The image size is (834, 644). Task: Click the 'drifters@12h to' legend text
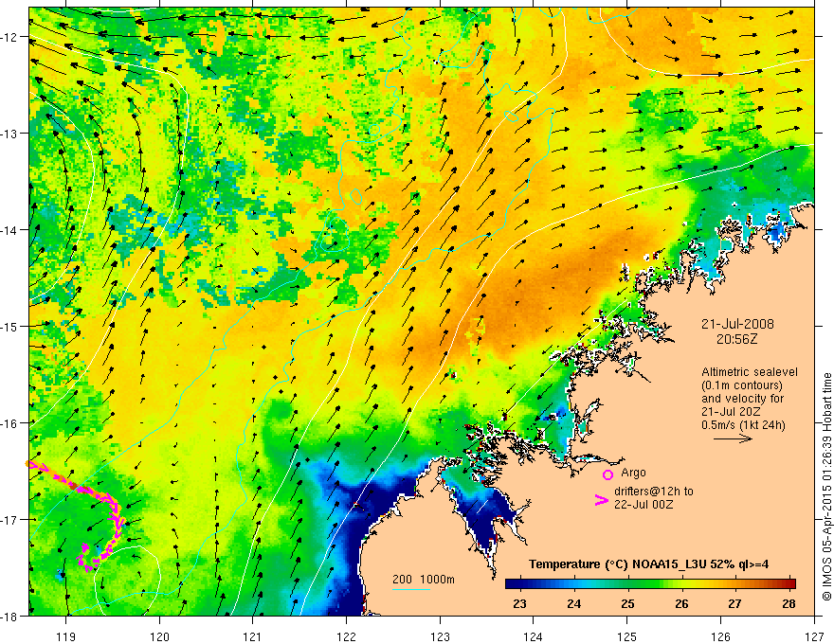[654, 492]
